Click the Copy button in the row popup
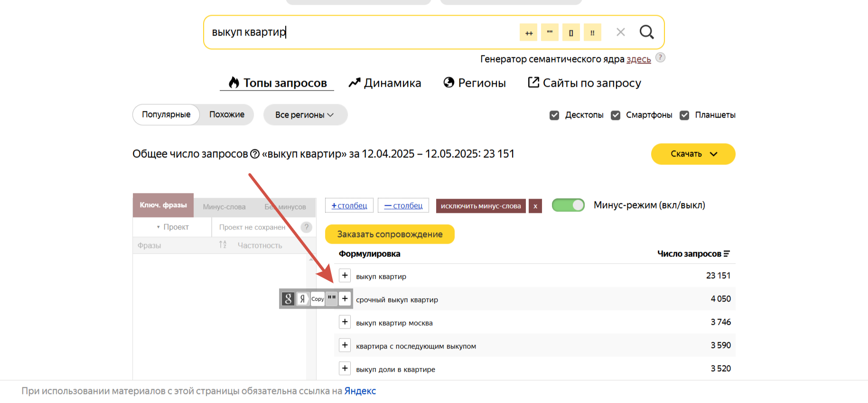Screen dimensions: 868x403 point(317,299)
